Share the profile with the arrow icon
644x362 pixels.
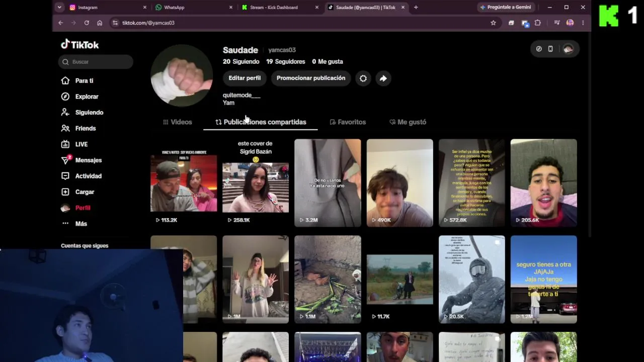[383, 78]
